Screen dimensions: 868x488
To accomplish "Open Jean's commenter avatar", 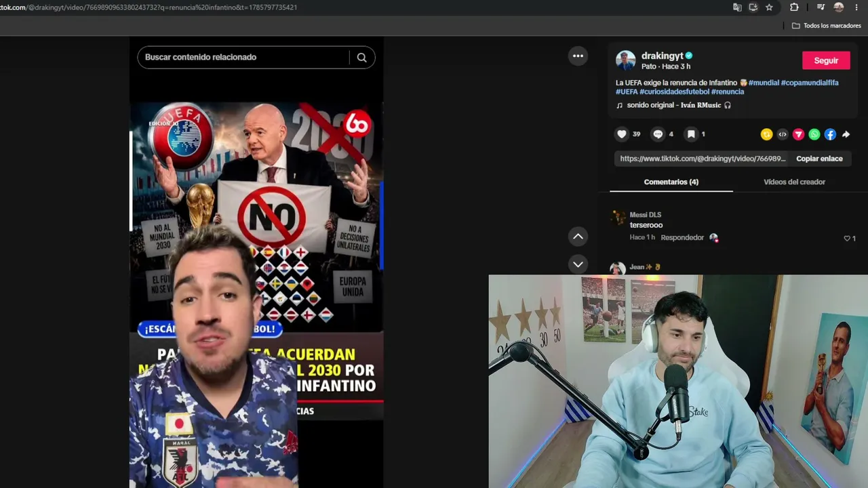I will click(617, 268).
